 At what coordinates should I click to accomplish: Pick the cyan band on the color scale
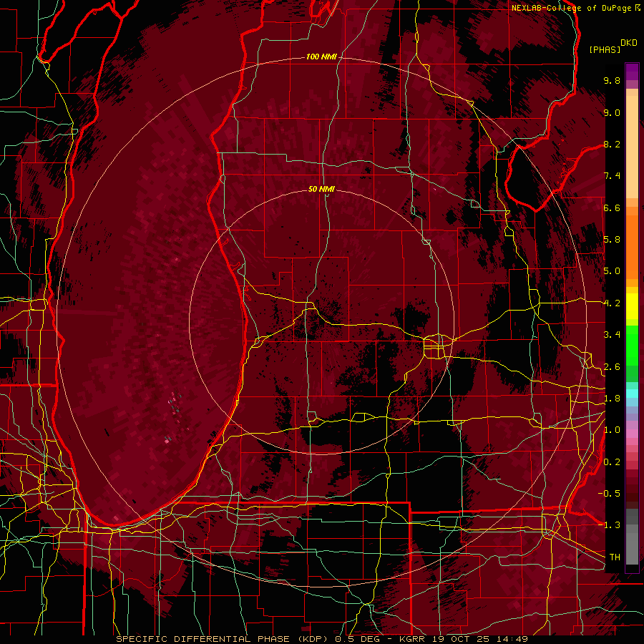pyautogui.click(x=632, y=393)
